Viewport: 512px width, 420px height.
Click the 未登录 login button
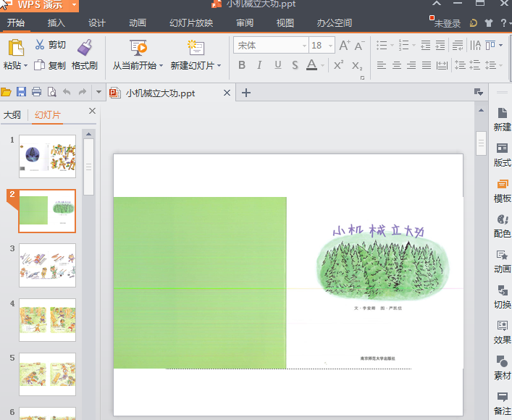coord(447,23)
